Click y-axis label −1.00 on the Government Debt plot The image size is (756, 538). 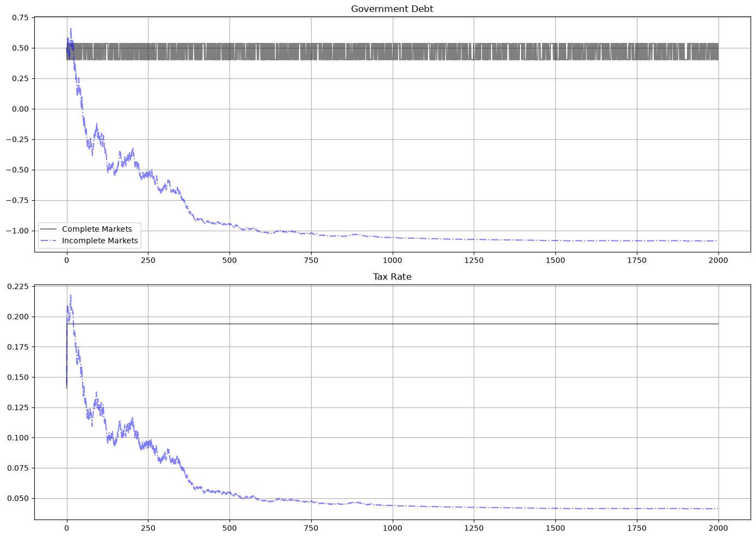[x=17, y=231]
